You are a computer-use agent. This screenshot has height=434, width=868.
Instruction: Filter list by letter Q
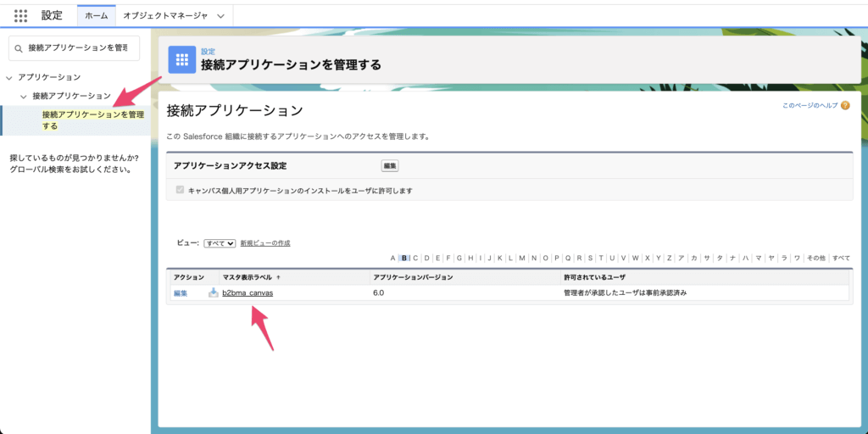[x=568, y=258]
